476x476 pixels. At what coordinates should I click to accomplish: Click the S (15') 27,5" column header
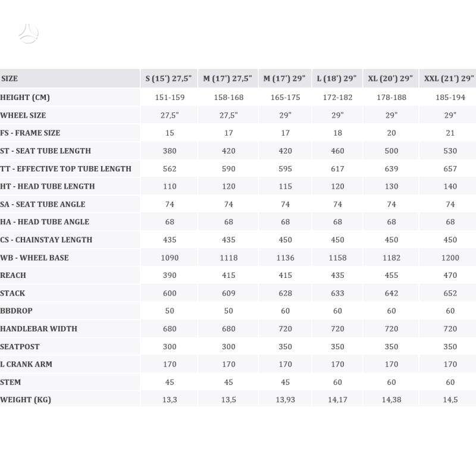tap(169, 79)
